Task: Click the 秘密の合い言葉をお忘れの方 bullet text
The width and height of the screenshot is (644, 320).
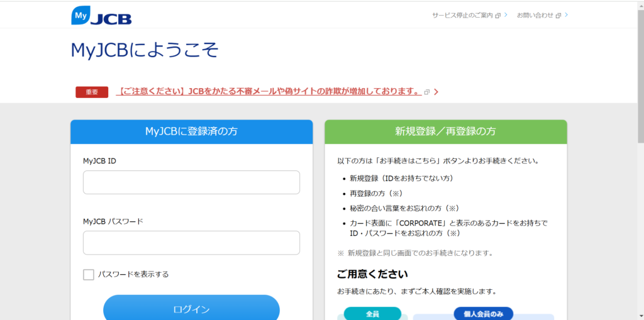Action: (x=404, y=208)
